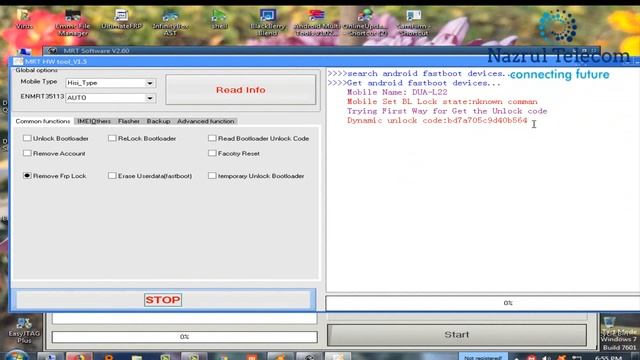
Task: Enable temporary Unlock Bootloader checkbox
Action: (x=212, y=176)
